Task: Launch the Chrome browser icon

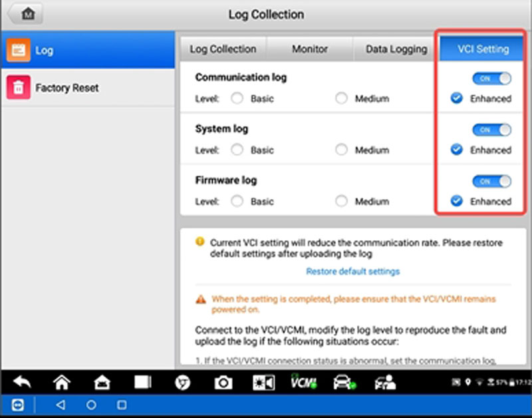Action: [x=182, y=383]
